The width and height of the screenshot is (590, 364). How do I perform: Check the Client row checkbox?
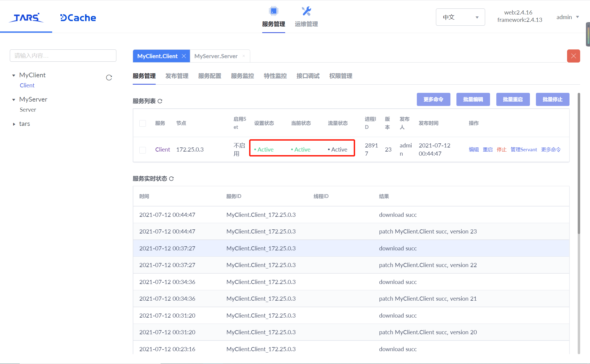tap(143, 150)
